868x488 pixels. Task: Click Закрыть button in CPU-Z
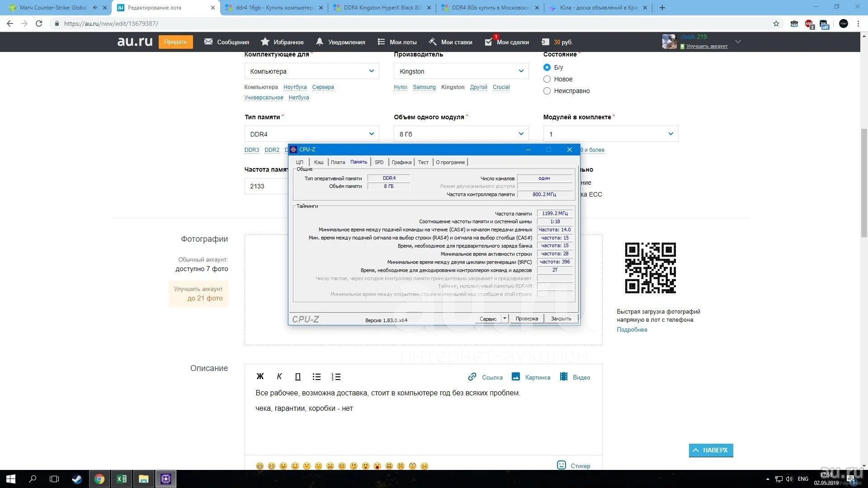pos(561,319)
